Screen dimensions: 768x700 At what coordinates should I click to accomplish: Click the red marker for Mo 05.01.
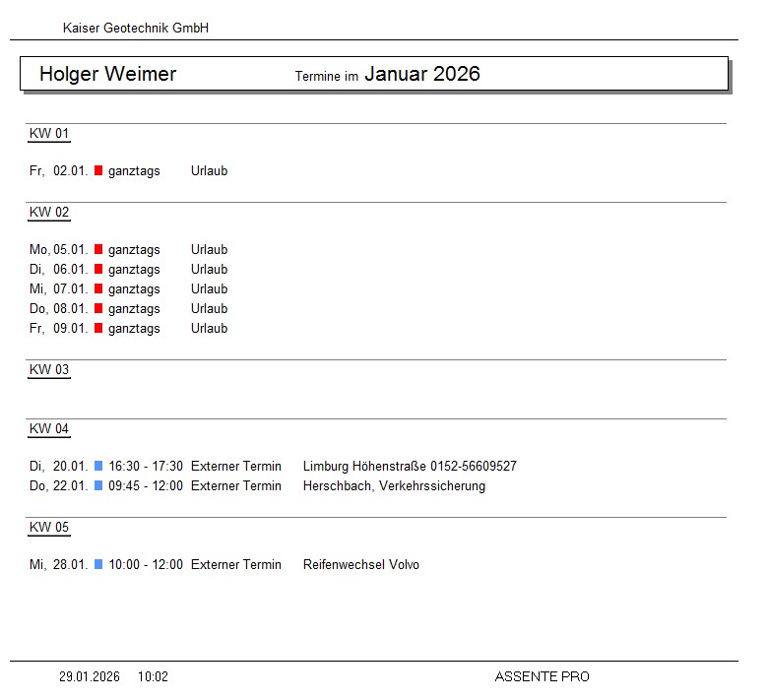98,249
